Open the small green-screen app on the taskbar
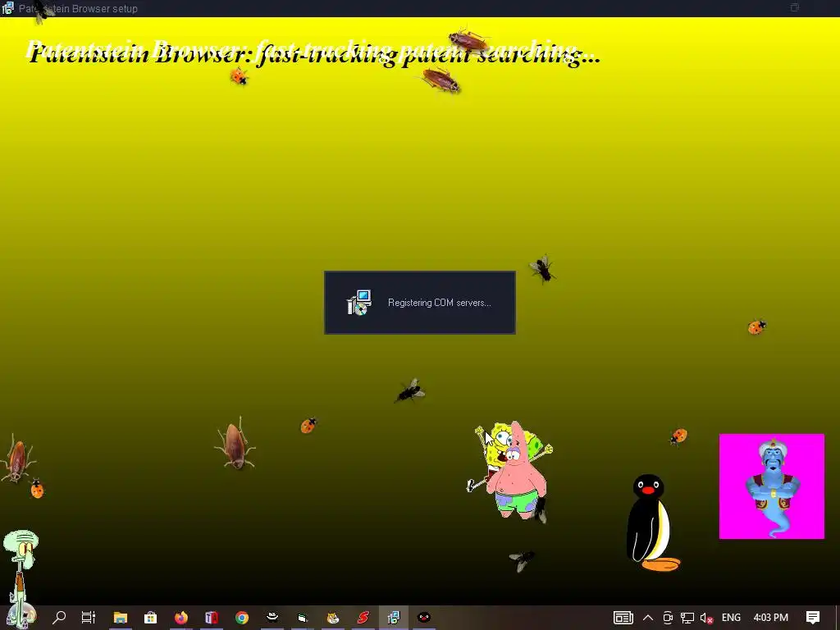Image resolution: width=840 pixels, height=630 pixels. coord(303,618)
